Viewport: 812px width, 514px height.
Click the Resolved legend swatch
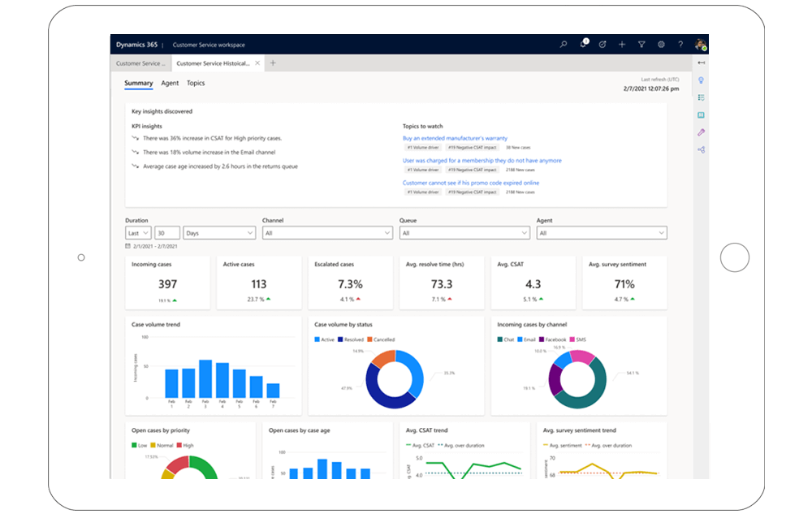[340, 339]
